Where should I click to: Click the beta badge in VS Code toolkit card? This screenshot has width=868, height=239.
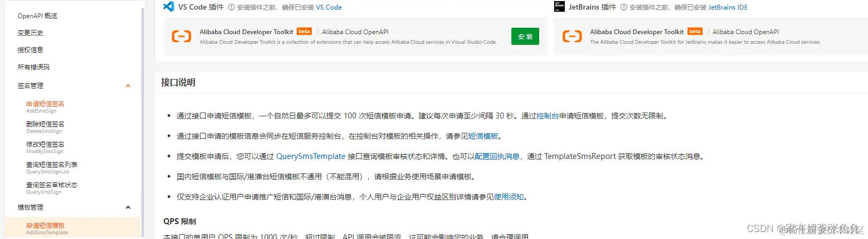[x=304, y=31]
